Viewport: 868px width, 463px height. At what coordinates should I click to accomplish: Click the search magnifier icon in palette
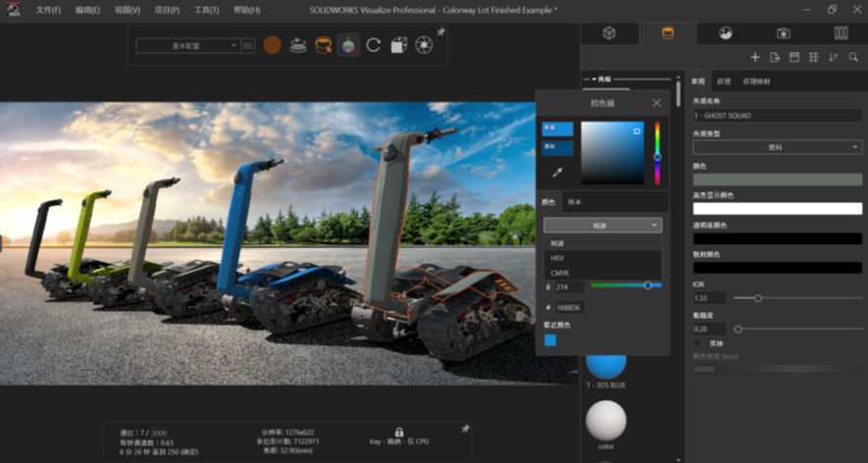[x=853, y=58]
